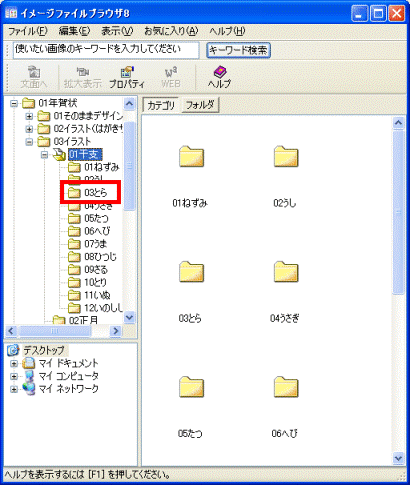Image resolution: width=410 pixels, height=485 pixels.
Task: Select 09さる in the folder tree
Action: click(96, 269)
